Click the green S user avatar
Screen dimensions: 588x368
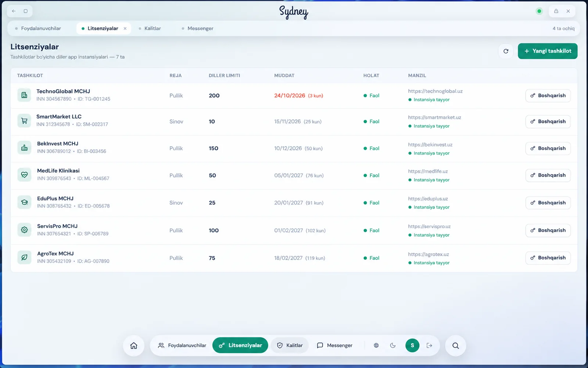(412, 346)
